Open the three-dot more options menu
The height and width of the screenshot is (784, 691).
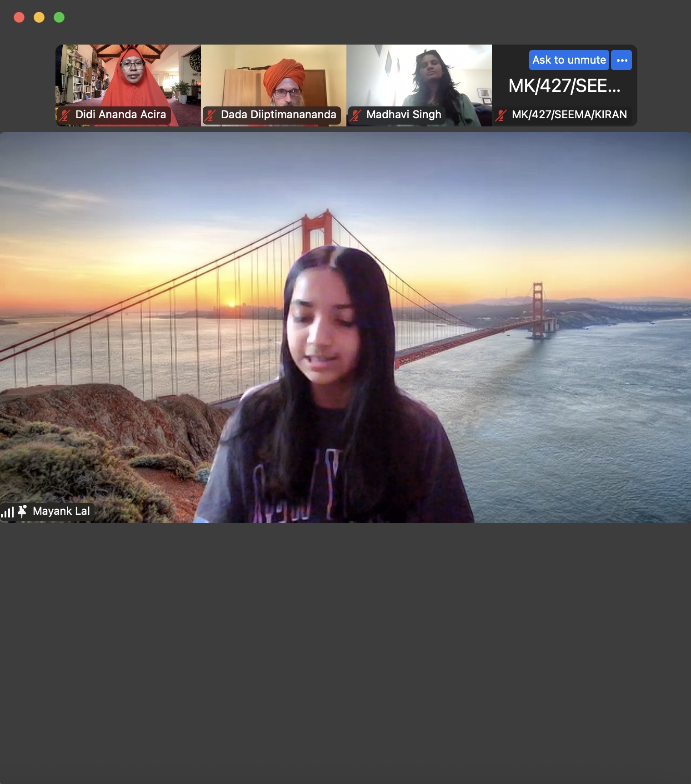(x=621, y=60)
